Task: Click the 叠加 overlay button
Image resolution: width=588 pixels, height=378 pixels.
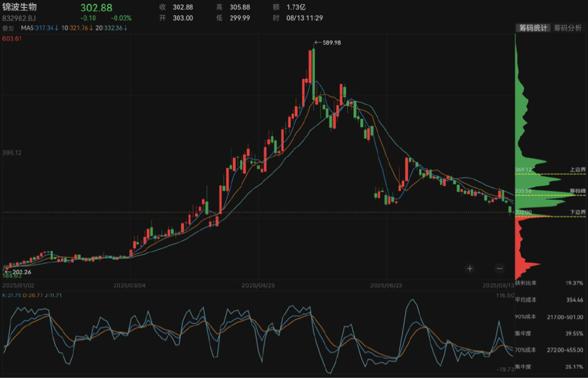Action: [x=8, y=28]
